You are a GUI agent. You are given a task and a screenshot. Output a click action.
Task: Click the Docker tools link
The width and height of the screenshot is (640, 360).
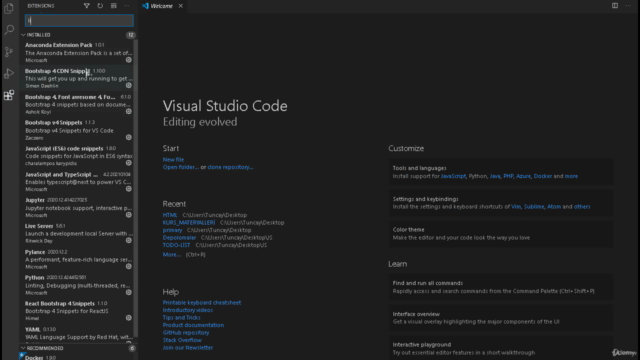(542, 176)
